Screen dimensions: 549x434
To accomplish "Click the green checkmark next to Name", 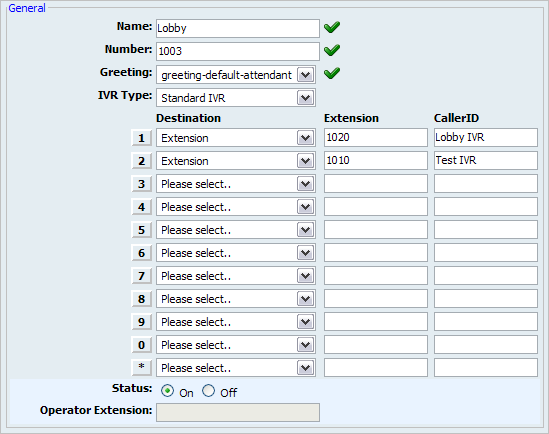I will (332, 27).
